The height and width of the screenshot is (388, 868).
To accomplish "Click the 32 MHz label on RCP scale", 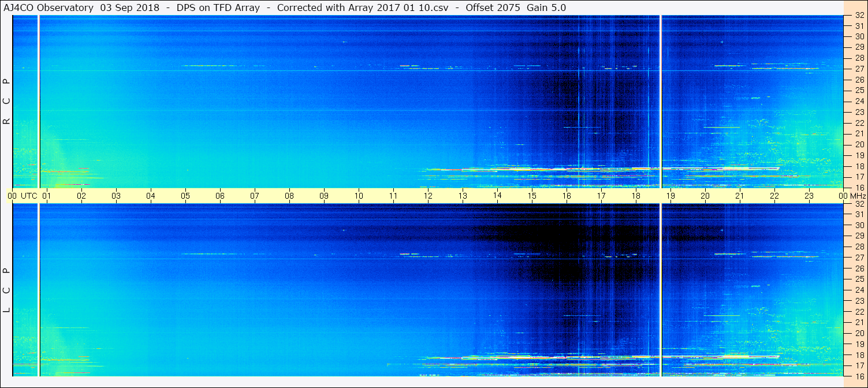I will click(859, 16).
